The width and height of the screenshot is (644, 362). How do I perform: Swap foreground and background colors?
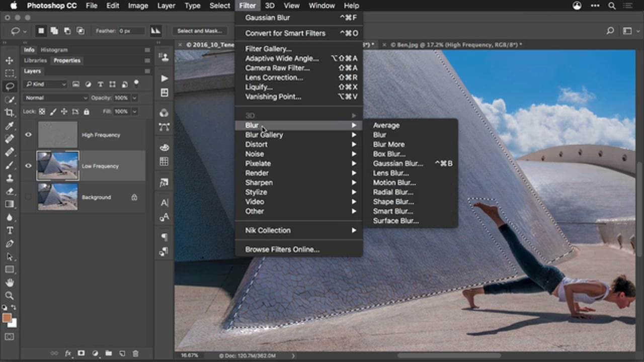coord(14,308)
